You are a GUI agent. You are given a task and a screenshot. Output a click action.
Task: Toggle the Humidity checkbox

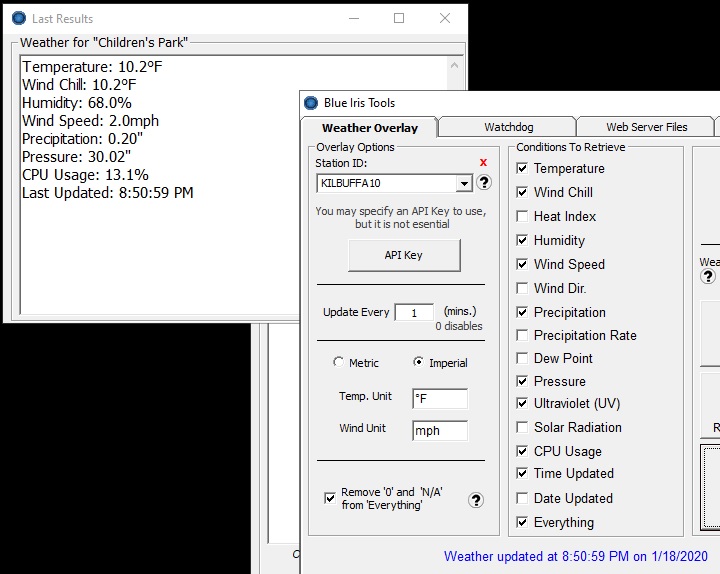tap(522, 240)
